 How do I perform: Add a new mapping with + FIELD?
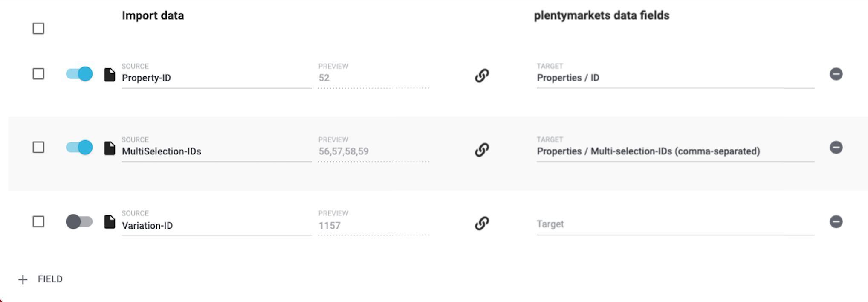coord(41,279)
